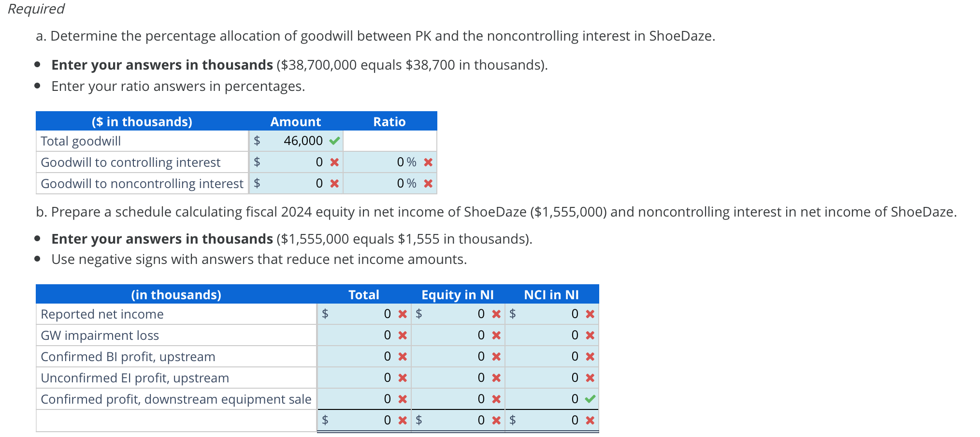Select the Reported net income Total field
Image resolution: width=980 pixels, height=437 pixels.
click(367, 314)
